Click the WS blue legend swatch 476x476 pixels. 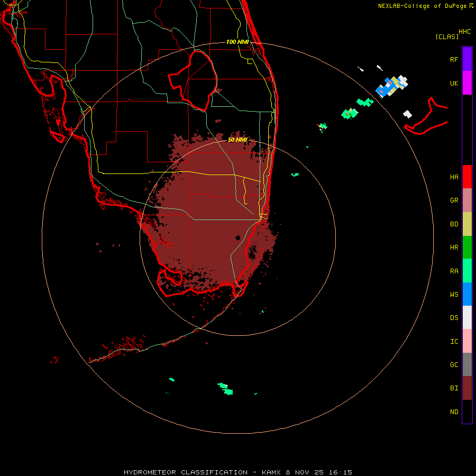coord(467,294)
